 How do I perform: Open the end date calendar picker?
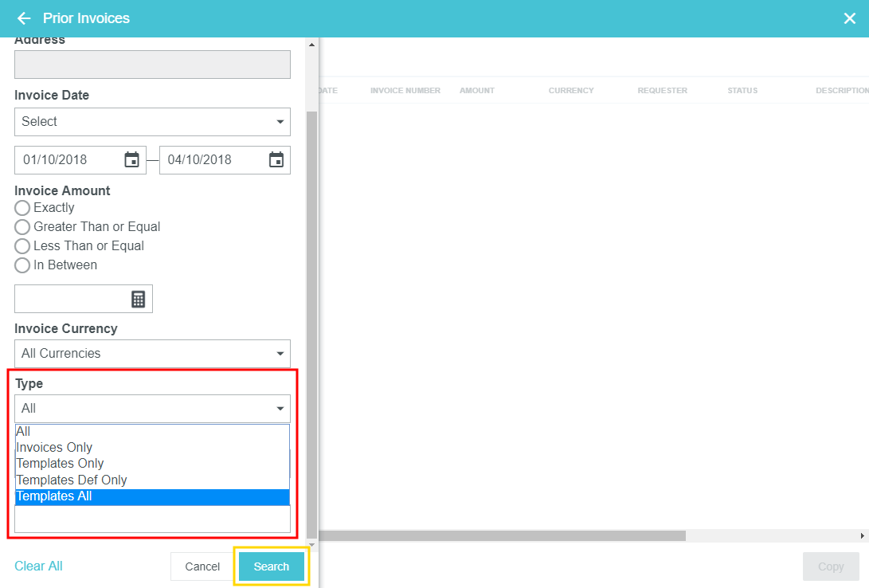pyautogui.click(x=276, y=159)
